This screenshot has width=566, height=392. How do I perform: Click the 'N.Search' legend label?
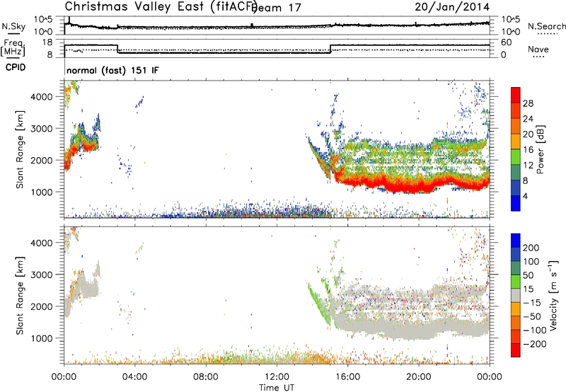pyautogui.click(x=546, y=26)
